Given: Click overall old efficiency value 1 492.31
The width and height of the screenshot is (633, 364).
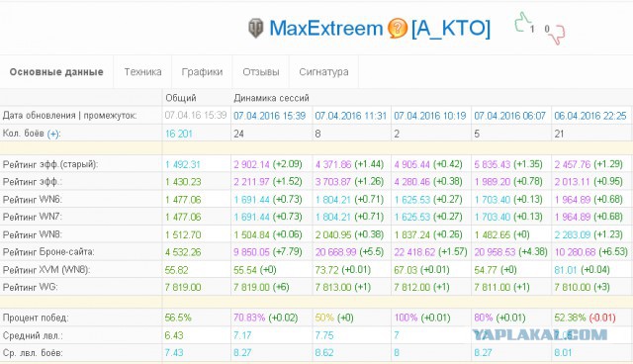Looking at the screenshot, I should click(182, 164).
